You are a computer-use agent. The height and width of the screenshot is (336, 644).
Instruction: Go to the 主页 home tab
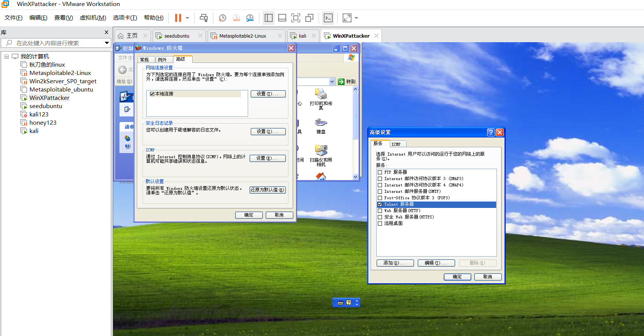[132, 36]
